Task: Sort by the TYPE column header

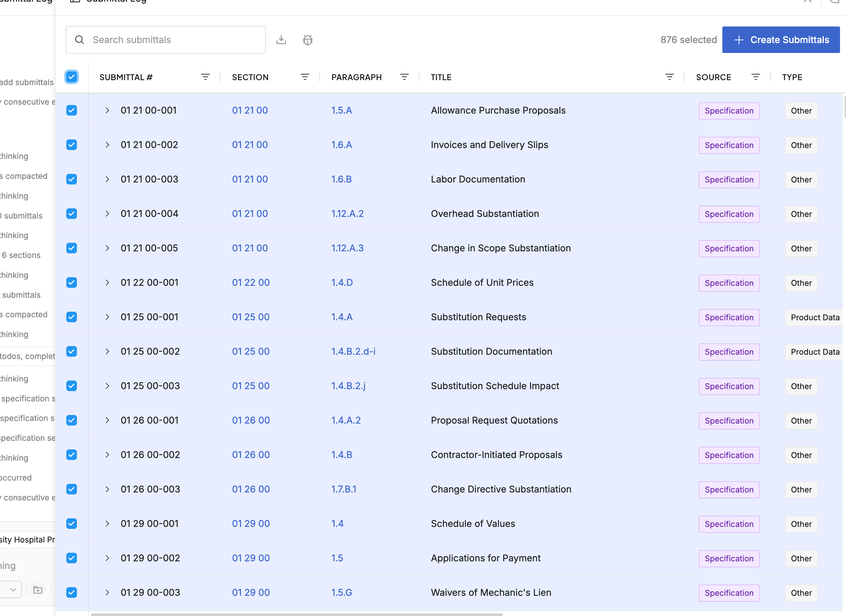Action: click(x=792, y=77)
